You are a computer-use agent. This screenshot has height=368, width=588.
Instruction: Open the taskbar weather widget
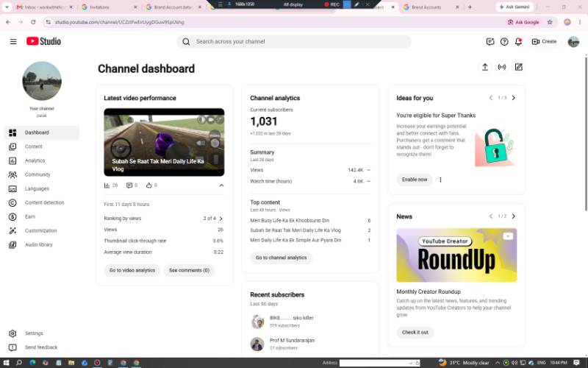(464, 363)
